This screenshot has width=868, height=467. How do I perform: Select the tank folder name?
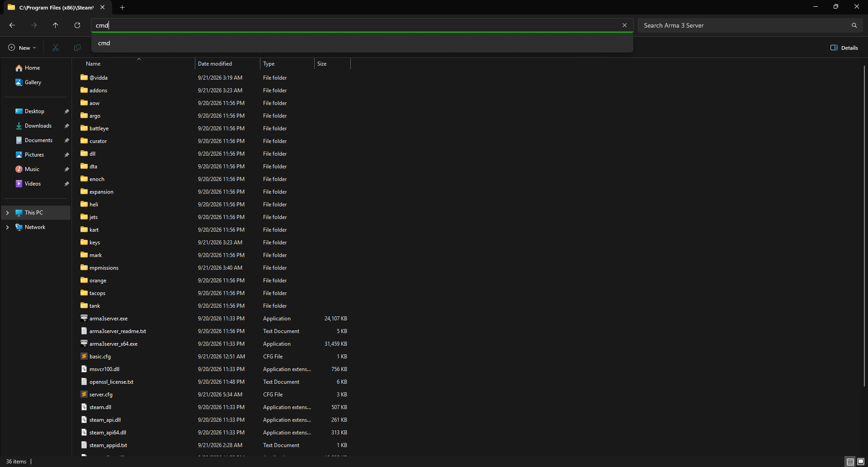tap(94, 306)
